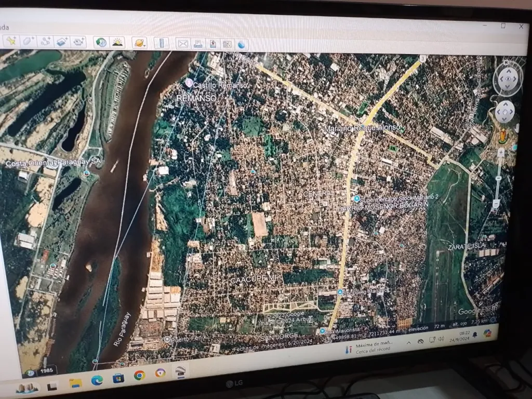Click the Castillo Remanso place marker
Viewport: 532px width, 399px height.
(189, 83)
